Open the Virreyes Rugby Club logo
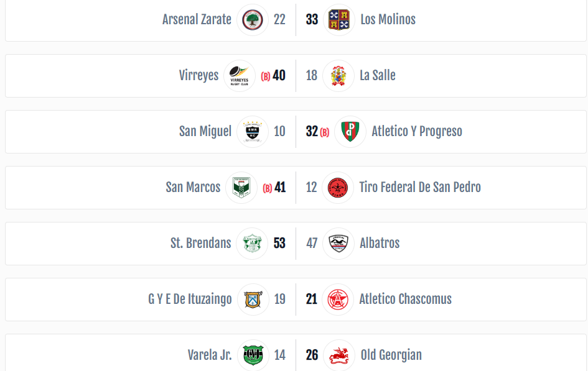Viewport: 588px width, 371px height. pos(240,76)
